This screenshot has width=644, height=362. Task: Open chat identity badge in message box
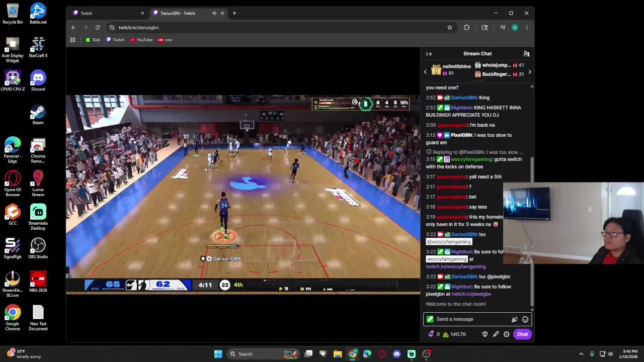430,319
